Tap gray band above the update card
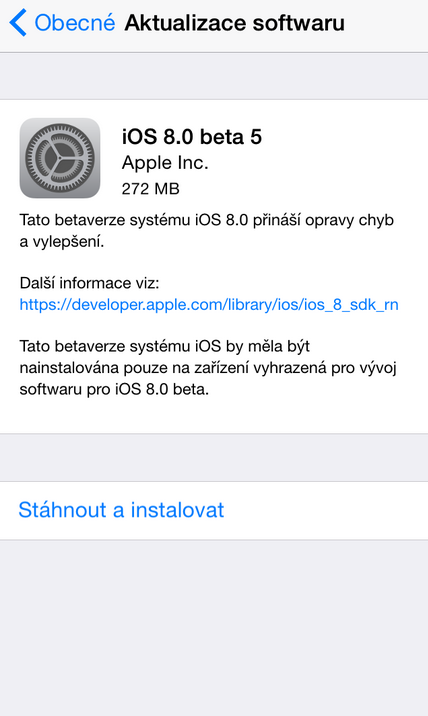The image size is (428, 716). (x=214, y=76)
